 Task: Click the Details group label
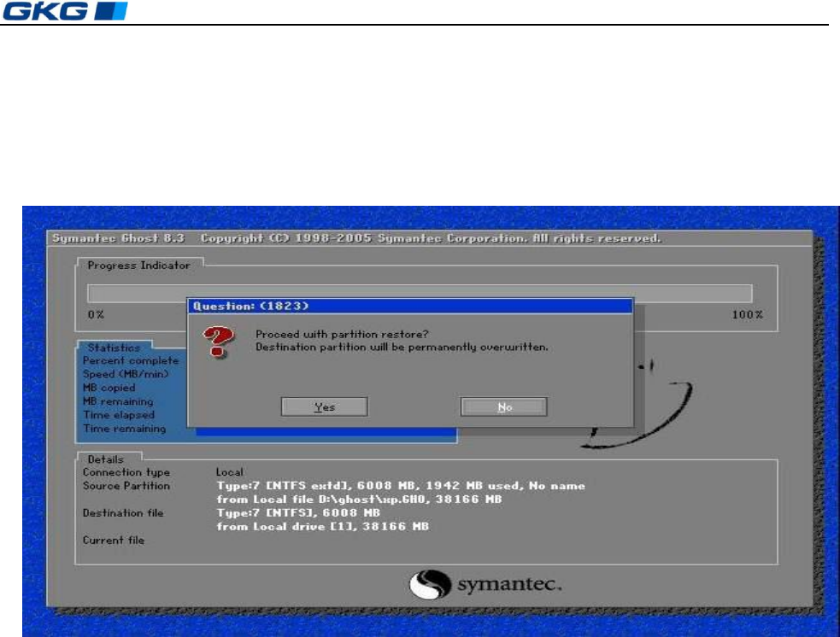(x=106, y=459)
